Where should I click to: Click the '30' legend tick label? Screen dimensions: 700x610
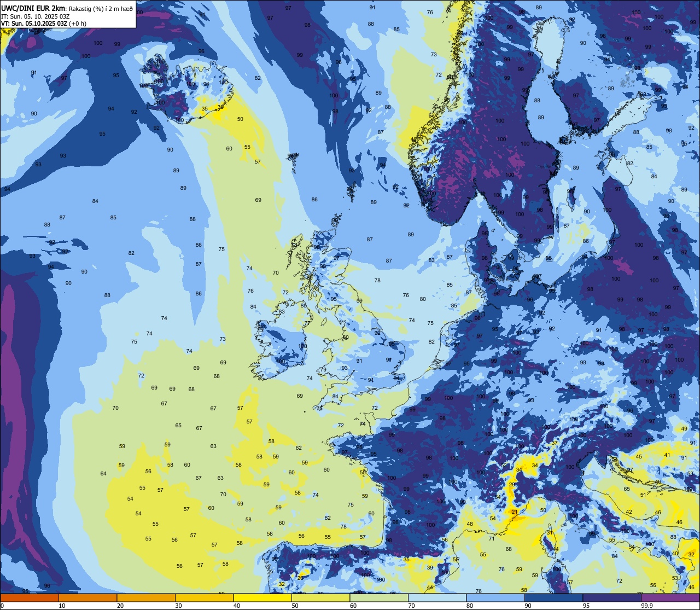click(178, 606)
